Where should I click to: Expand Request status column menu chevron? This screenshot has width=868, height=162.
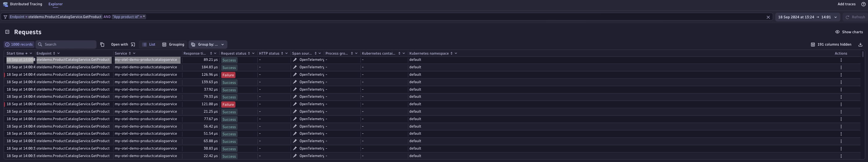coord(253,54)
